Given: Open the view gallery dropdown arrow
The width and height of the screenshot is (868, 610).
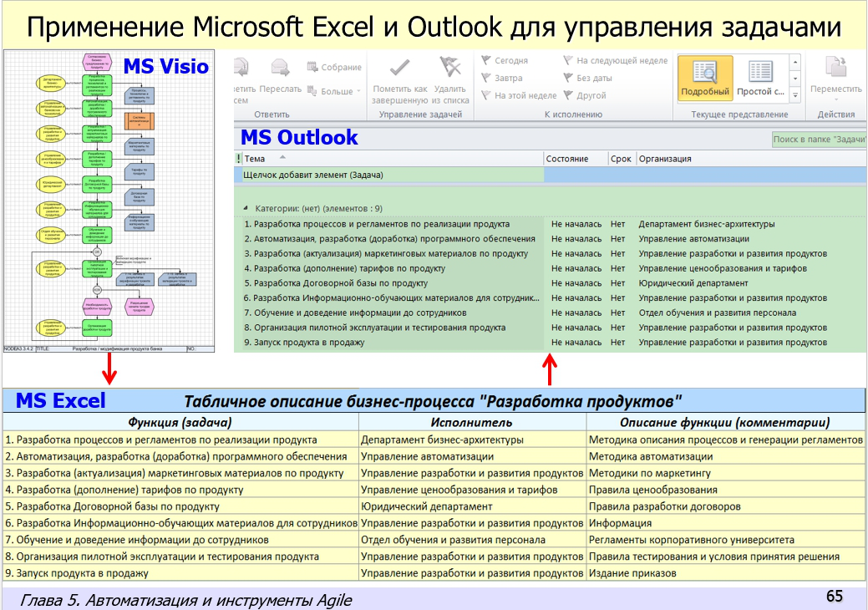Looking at the screenshot, I should [x=794, y=95].
